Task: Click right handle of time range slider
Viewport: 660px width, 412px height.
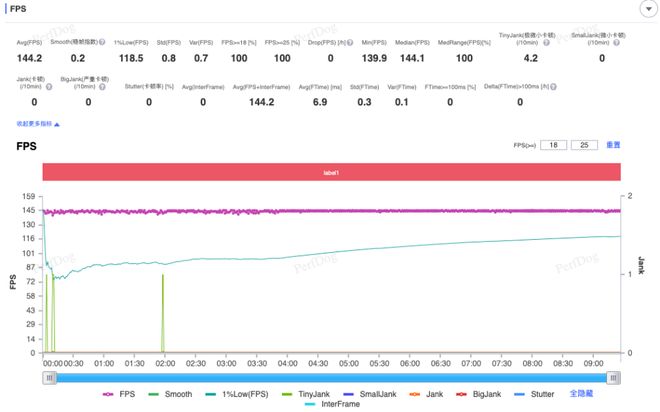Action: tap(614, 377)
